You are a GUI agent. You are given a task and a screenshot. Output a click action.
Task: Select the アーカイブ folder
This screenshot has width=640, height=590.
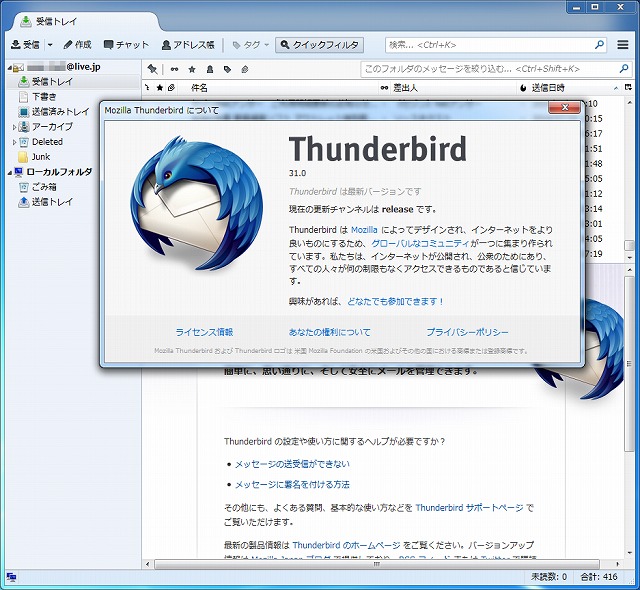pos(46,127)
